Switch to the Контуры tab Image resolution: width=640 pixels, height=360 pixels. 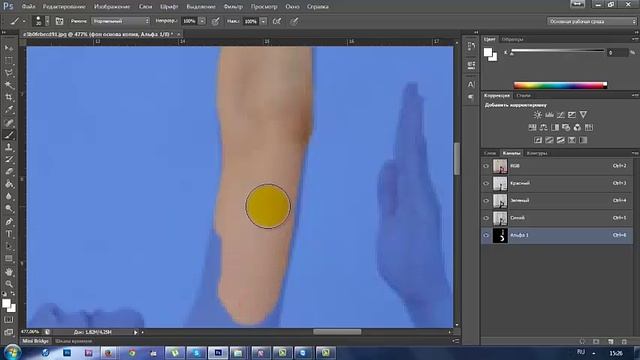537,153
